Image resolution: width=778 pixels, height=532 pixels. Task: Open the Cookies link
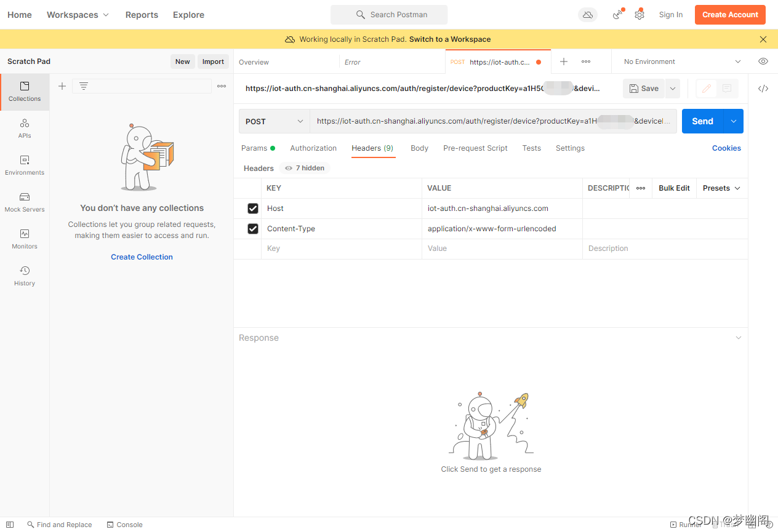click(726, 148)
